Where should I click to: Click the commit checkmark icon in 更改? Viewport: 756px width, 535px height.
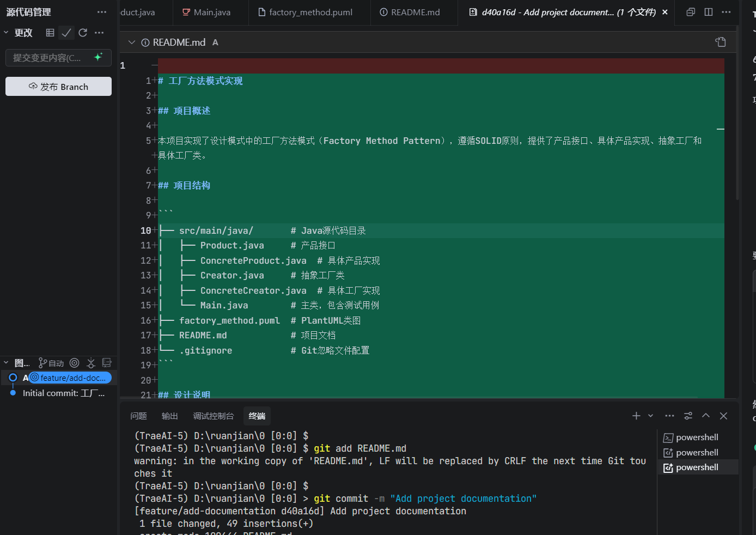[x=66, y=33]
